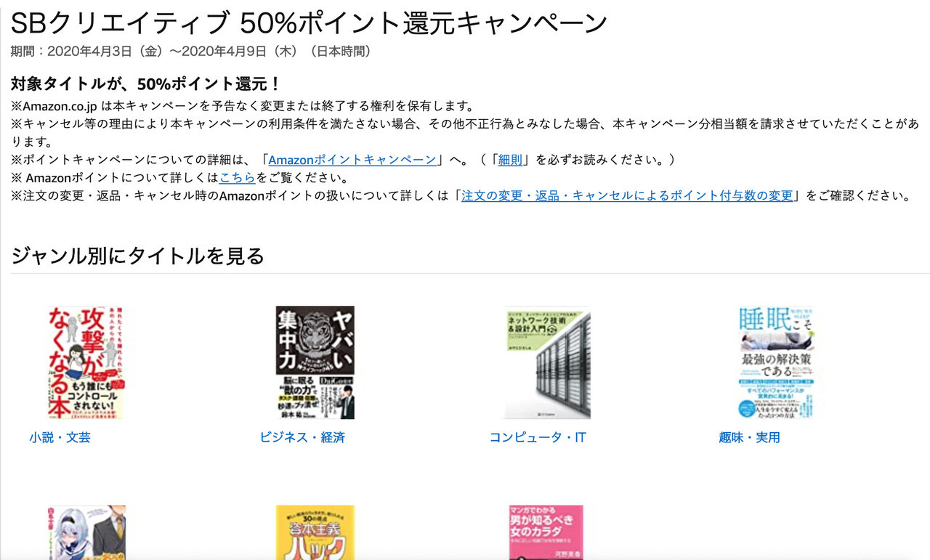Open the ネットワーク技術&設計入門 book cover
The height and width of the screenshot is (560, 930).
[548, 362]
